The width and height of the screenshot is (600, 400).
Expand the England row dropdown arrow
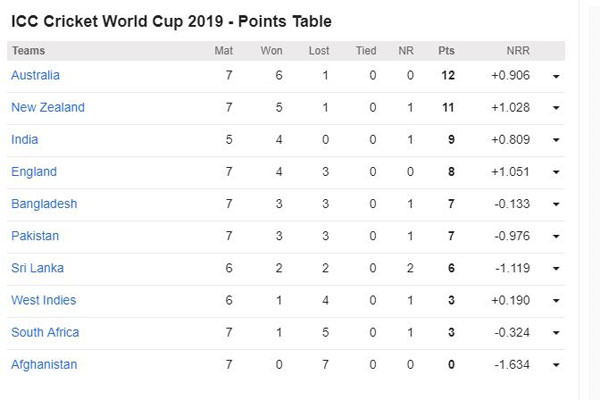click(556, 172)
